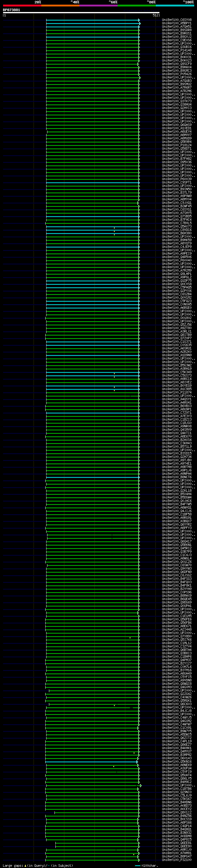Open hit UniRef100_A5BPY1
197x868 pixels.
(x=177, y=23)
